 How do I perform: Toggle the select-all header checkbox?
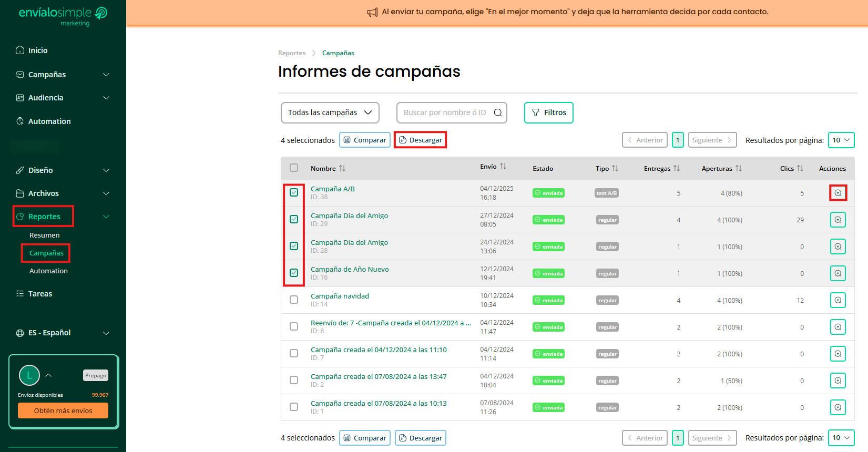(294, 168)
